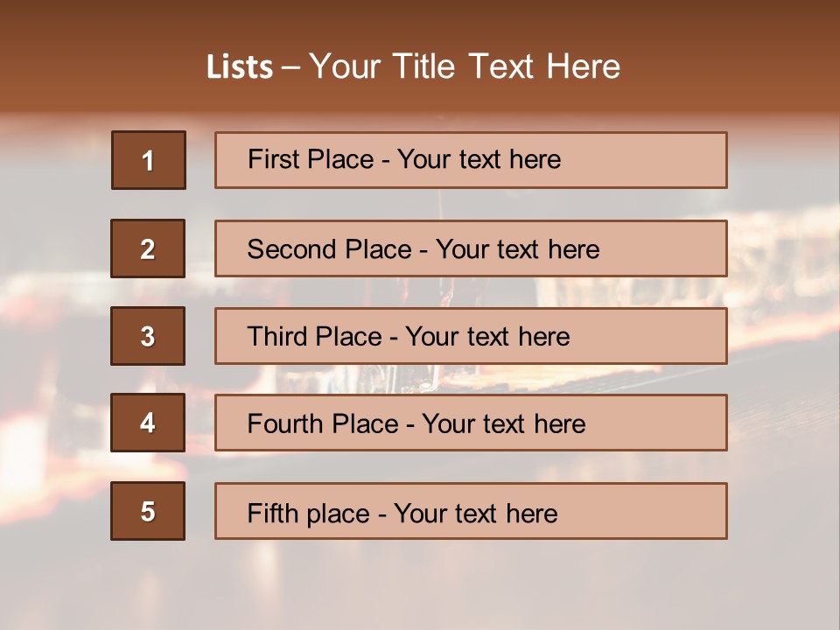Image resolution: width=840 pixels, height=630 pixels.
Task: Select the number 4 square
Action: click(x=148, y=423)
